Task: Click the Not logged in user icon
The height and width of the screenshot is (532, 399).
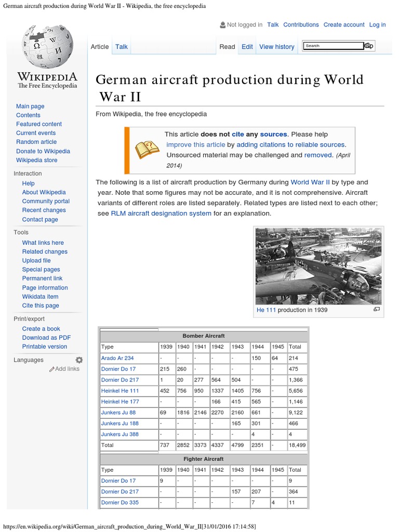Action: pos(223,24)
